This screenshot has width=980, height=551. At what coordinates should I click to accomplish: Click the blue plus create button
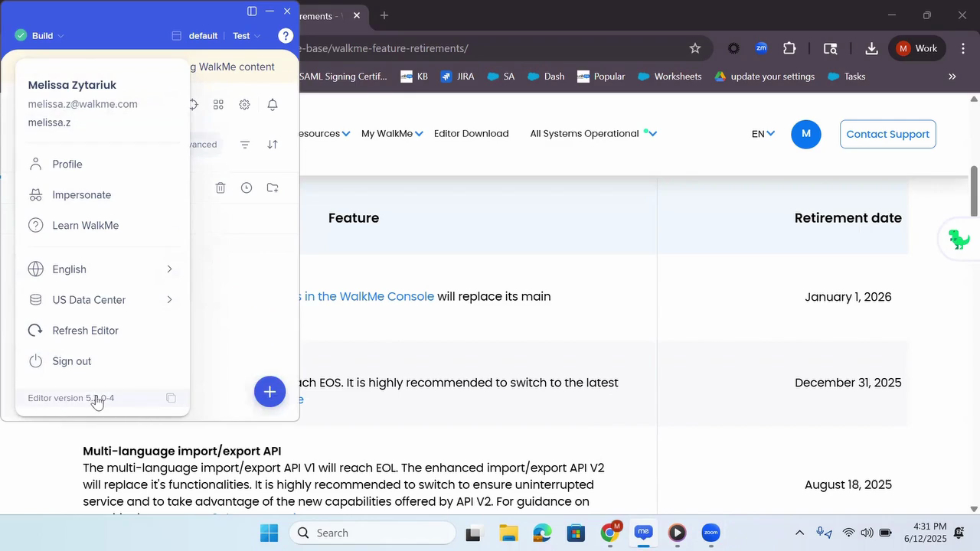269,392
